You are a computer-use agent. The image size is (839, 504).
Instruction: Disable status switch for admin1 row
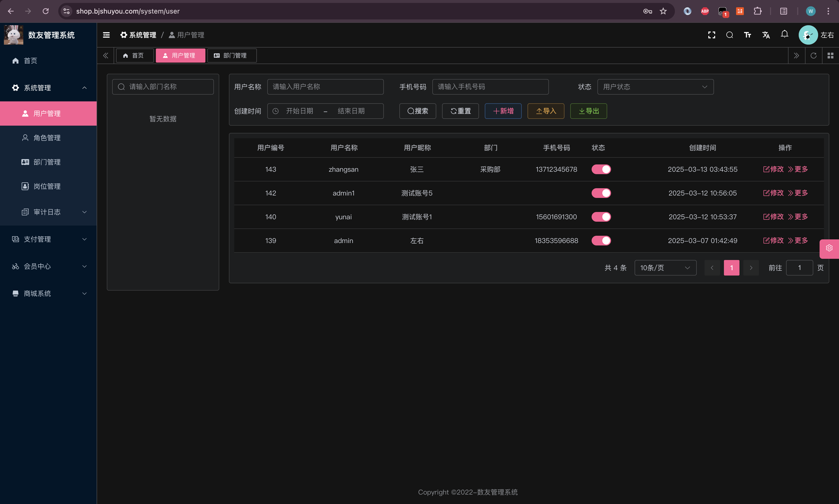pos(601,193)
